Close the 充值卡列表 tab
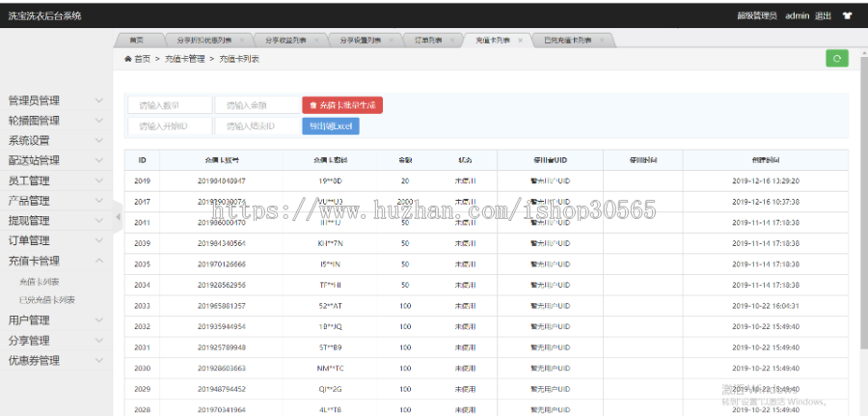The height and width of the screenshot is (416, 868). (521, 41)
